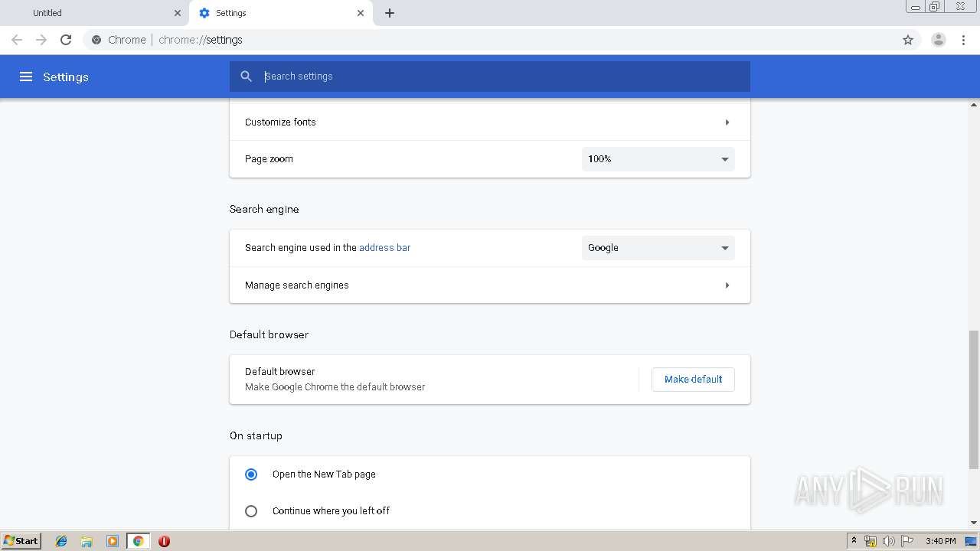This screenshot has width=980, height=551.
Task: Click the Settings title text
Action: [66, 77]
